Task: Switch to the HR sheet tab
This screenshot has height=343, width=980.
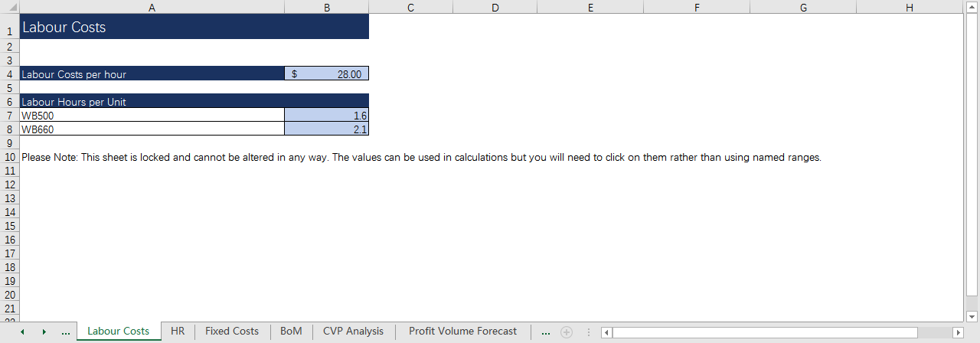Action: (x=178, y=332)
